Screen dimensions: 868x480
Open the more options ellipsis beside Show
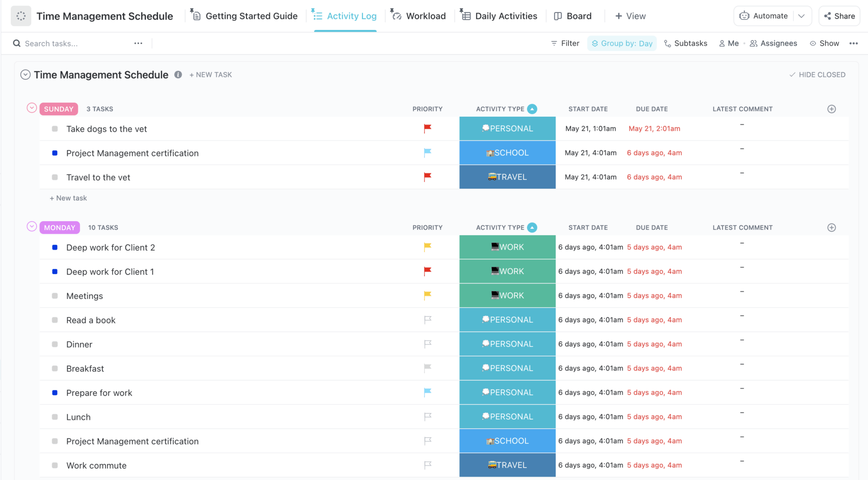(854, 43)
